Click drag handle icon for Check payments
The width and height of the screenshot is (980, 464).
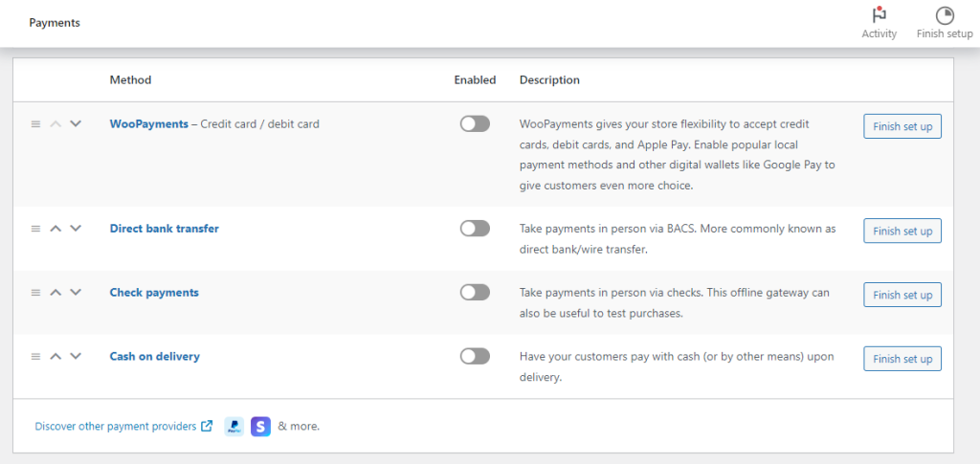click(35, 293)
